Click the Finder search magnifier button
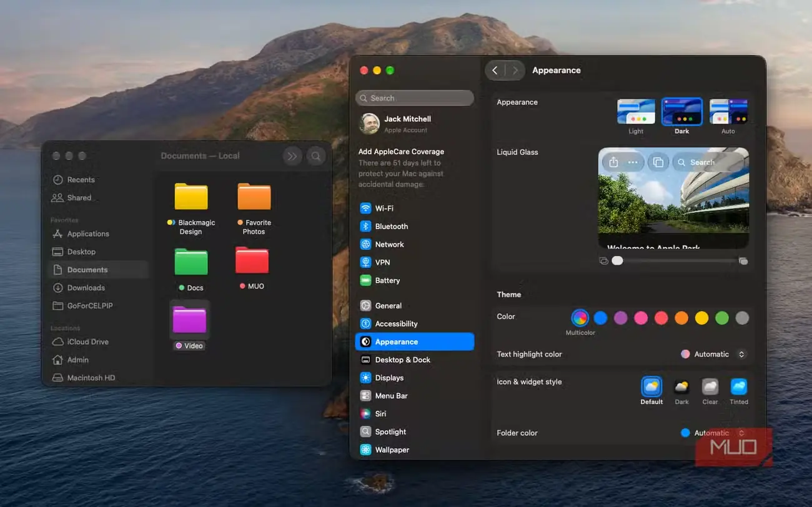Screen dimensions: 812x507 click(x=316, y=156)
